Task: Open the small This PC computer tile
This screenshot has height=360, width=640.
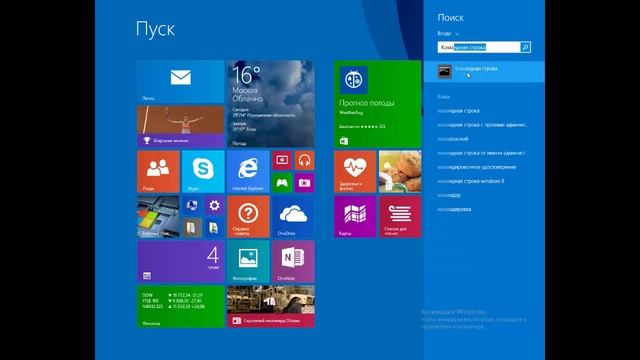Action: 192,205
